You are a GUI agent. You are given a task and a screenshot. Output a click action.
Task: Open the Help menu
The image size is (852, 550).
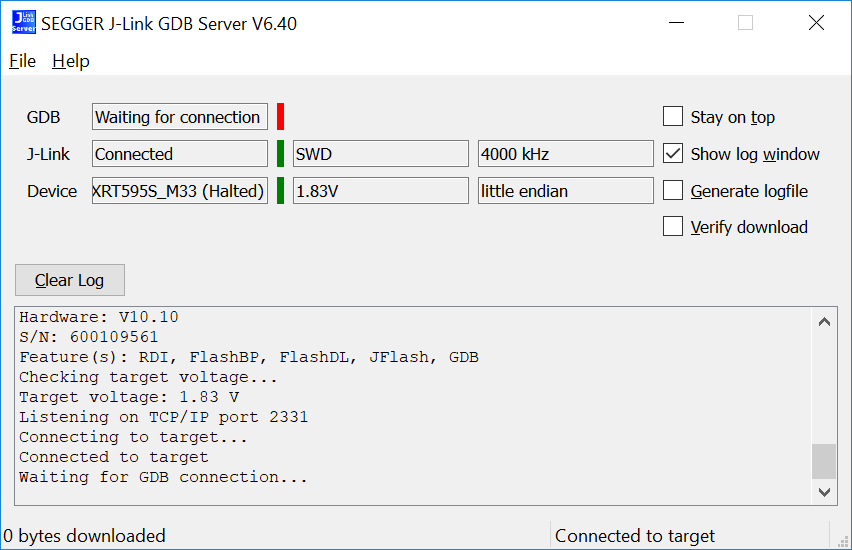pyautogui.click(x=71, y=61)
